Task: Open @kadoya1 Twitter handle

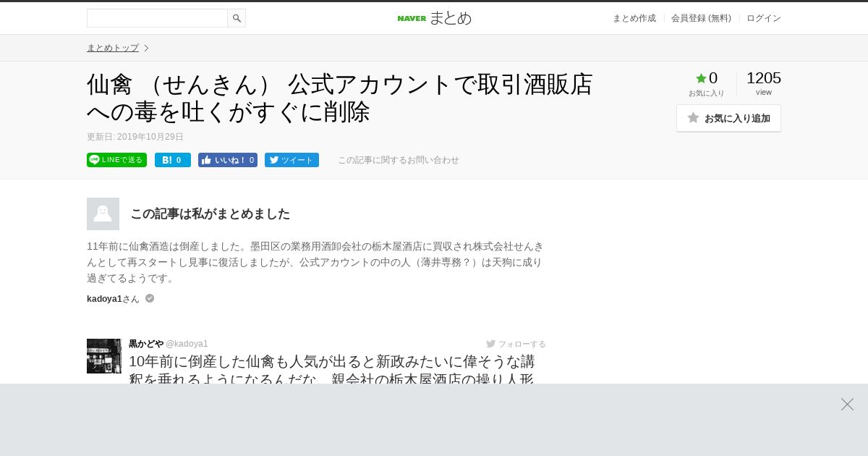Action: coord(187,344)
